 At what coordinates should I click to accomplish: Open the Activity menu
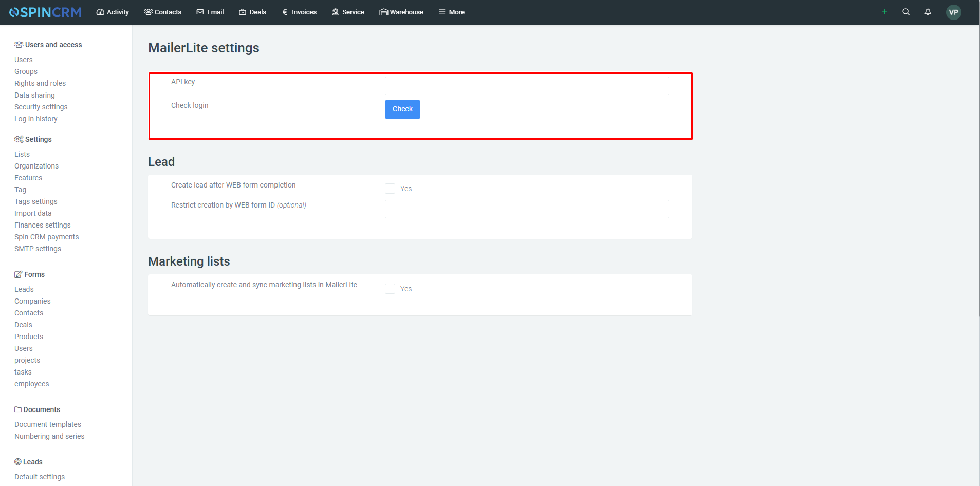pos(113,12)
